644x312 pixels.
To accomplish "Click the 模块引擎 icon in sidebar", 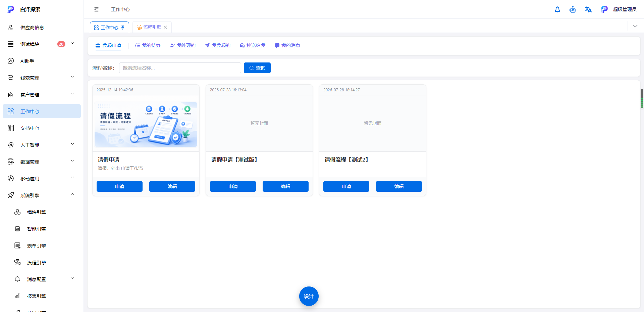I will point(17,212).
